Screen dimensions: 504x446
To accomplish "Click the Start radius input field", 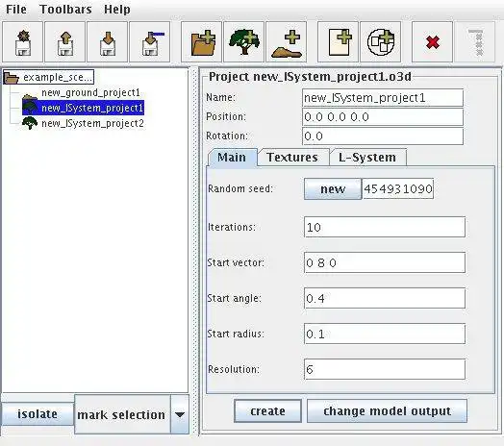I will (385, 334).
